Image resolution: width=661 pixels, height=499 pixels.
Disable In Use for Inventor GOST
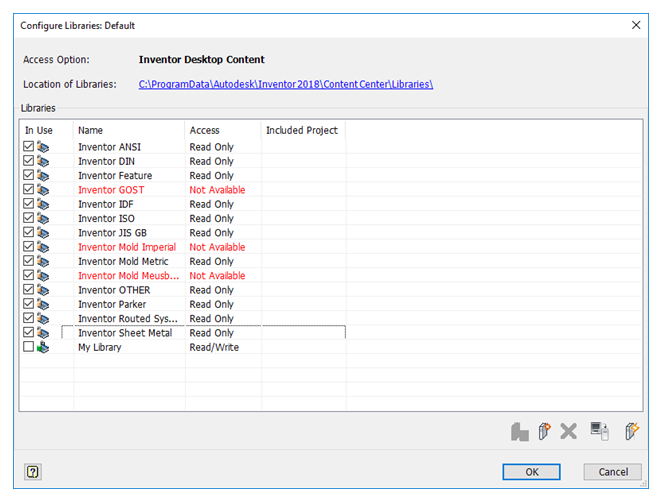click(x=28, y=189)
